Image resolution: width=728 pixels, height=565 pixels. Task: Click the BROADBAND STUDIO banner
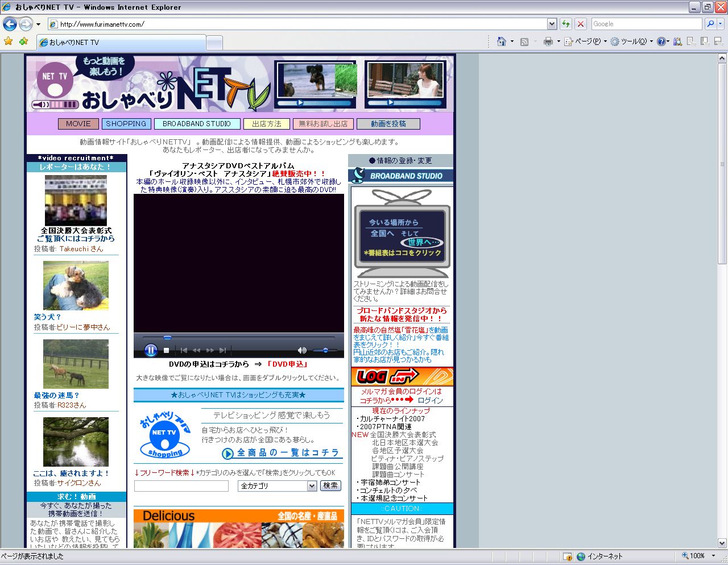401,176
